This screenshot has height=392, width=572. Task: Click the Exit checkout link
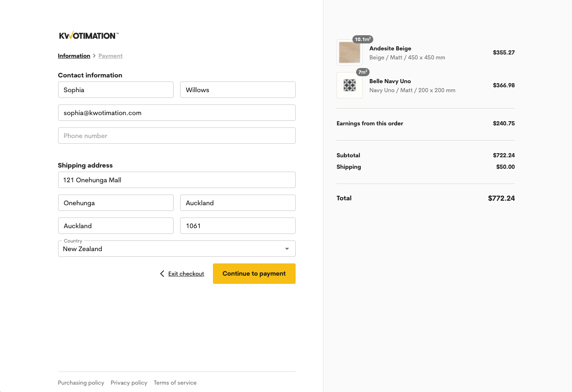[x=186, y=274]
